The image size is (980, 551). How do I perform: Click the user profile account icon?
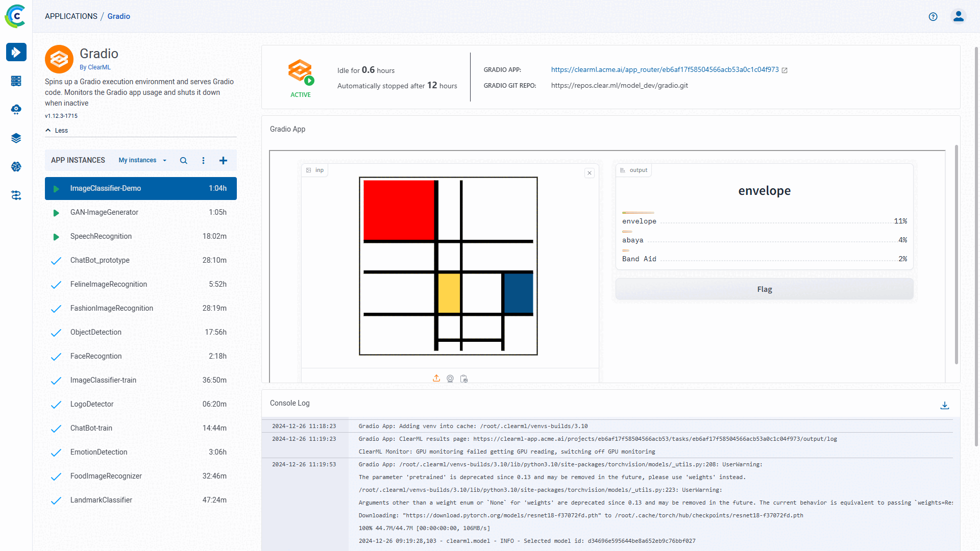tap(959, 16)
